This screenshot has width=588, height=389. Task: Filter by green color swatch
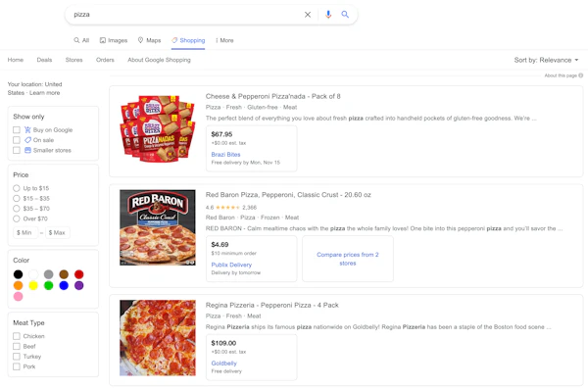point(48,285)
